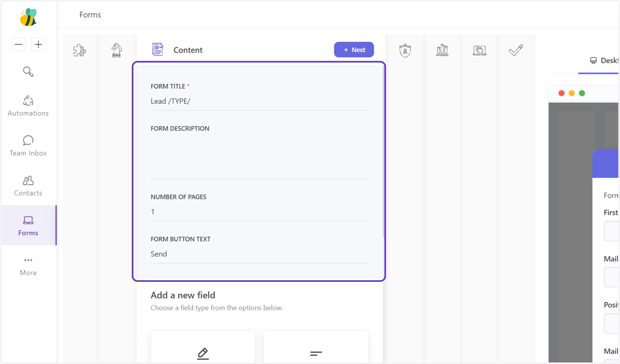Screen dimensions: 620x364
Task: Go to Contacts in the sidebar
Action: point(28,186)
